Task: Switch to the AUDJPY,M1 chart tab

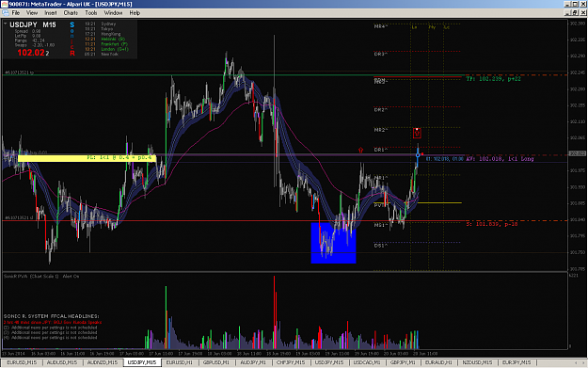Action: click(x=253, y=362)
